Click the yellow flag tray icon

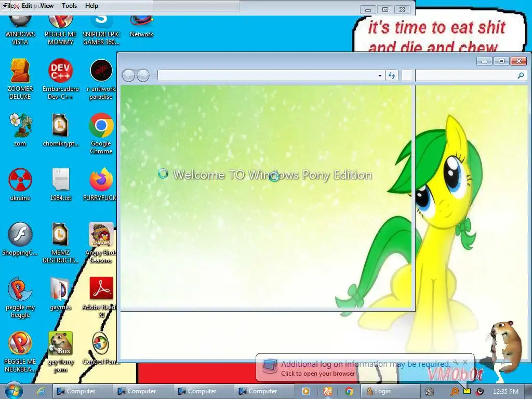(467, 391)
